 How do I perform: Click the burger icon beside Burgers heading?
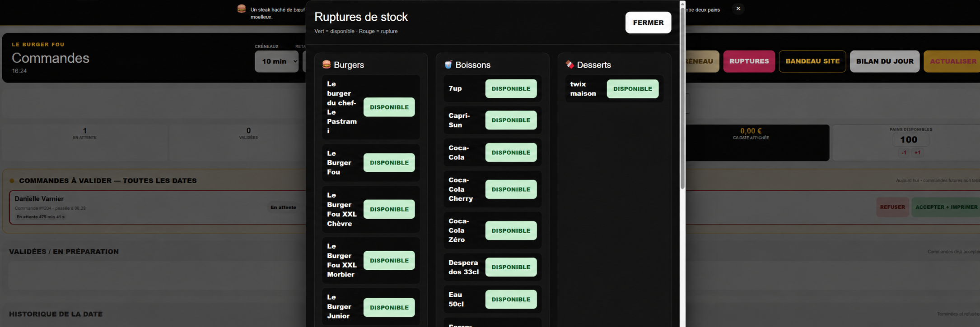[327, 64]
